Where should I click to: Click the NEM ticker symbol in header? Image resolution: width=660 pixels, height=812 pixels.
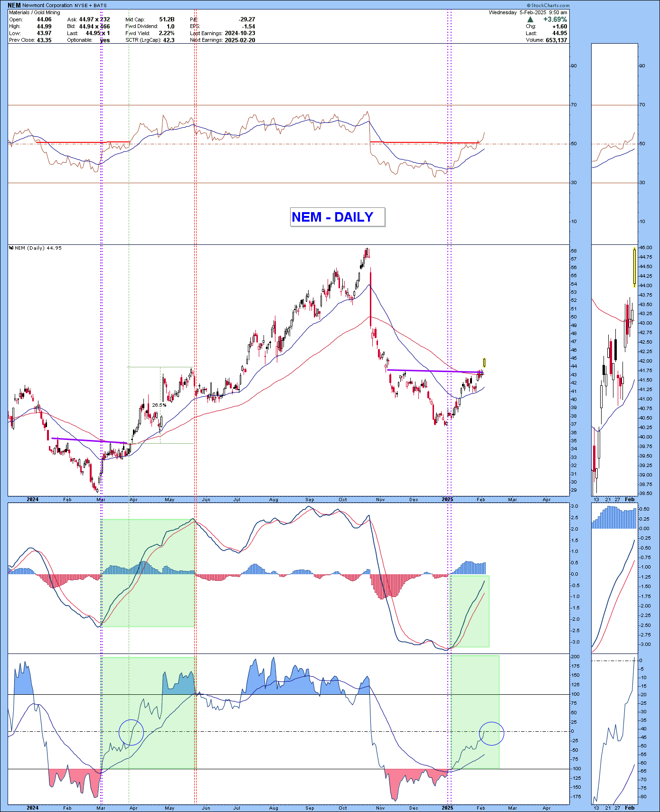pos(14,5)
